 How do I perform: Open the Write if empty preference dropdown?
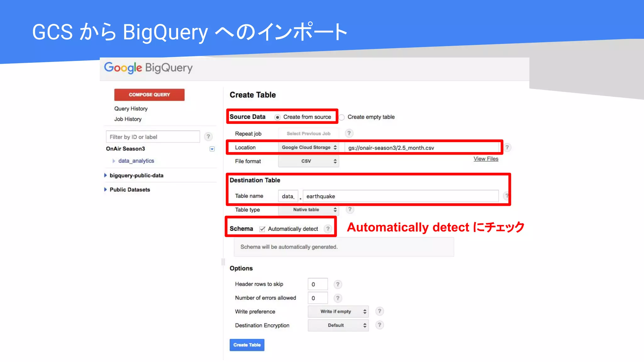(x=338, y=311)
